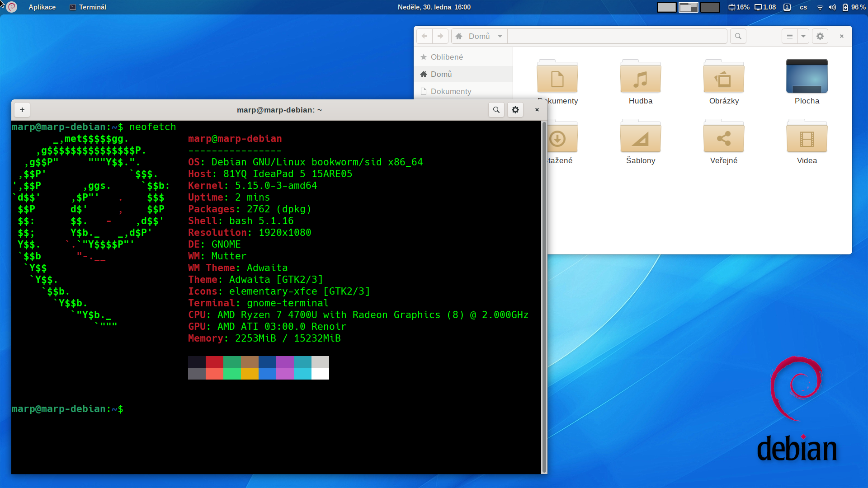Click the yellow color block in neofetch palette

click(250, 374)
